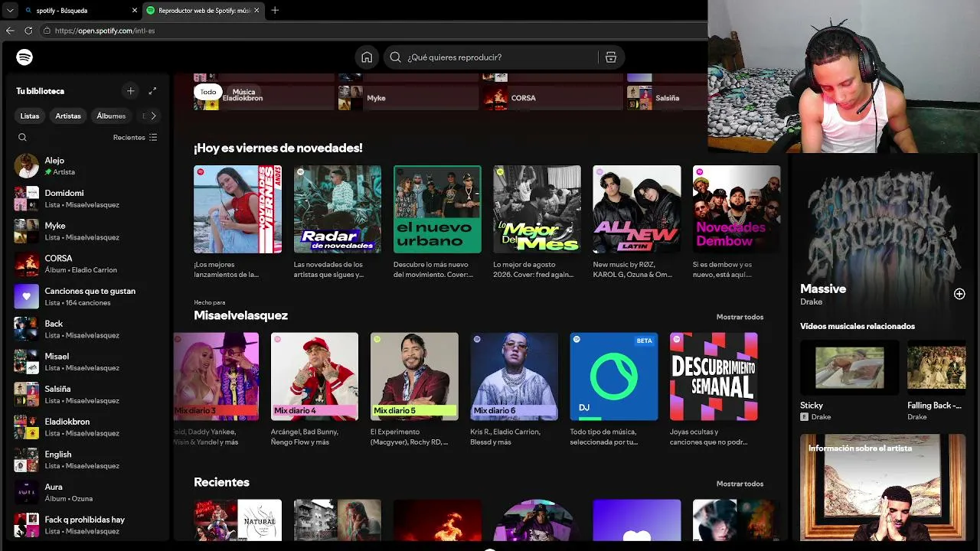Open All New Latin playlist cover
The height and width of the screenshot is (551, 980).
[637, 209]
